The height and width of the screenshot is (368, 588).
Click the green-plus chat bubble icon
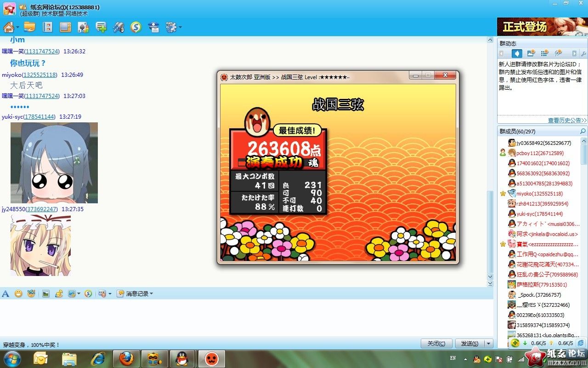(101, 27)
